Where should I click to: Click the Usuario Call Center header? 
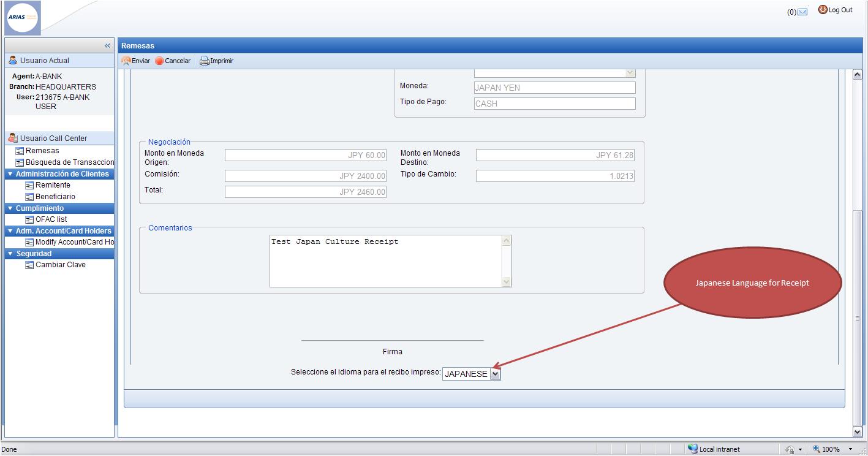coord(59,139)
